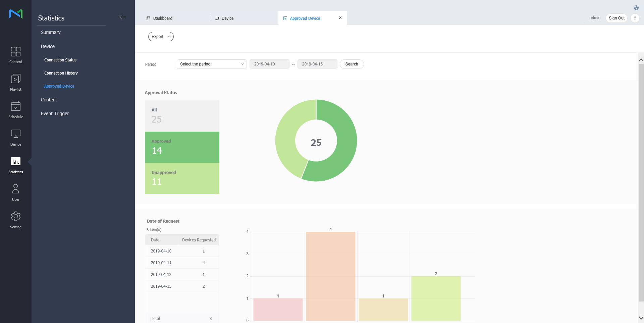Click the light green bar with value 2
This screenshot has height=323, width=644.
436,298
